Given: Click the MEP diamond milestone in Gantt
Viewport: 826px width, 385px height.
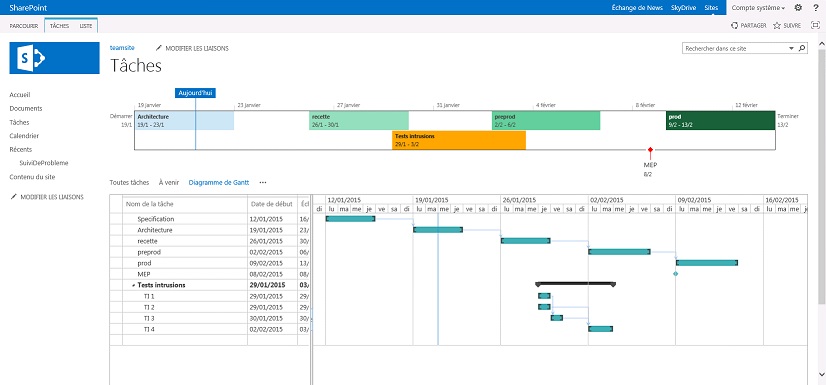Looking at the screenshot, I should (x=675, y=273).
